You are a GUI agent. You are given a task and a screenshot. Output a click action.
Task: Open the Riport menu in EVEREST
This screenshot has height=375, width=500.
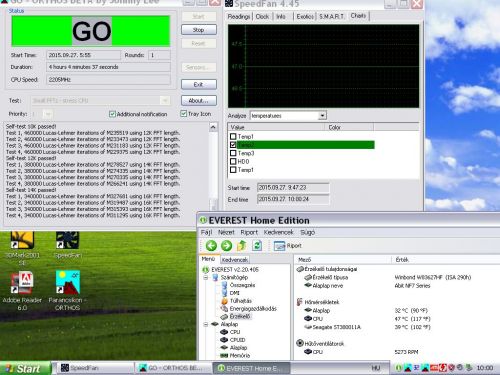[249, 232]
